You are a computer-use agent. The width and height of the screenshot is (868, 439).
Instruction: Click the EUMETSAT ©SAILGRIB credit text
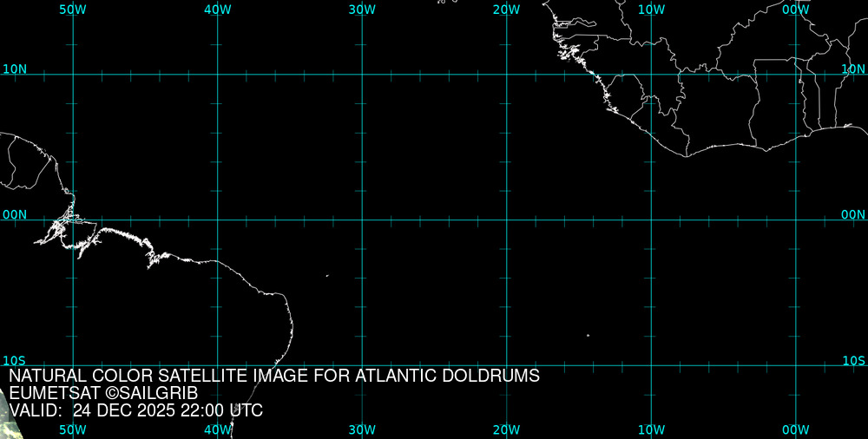[x=103, y=393]
